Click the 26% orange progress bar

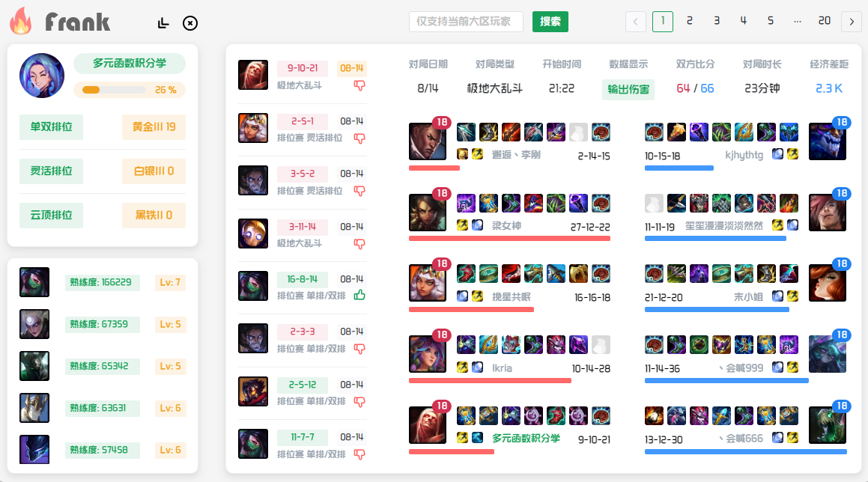[114, 90]
